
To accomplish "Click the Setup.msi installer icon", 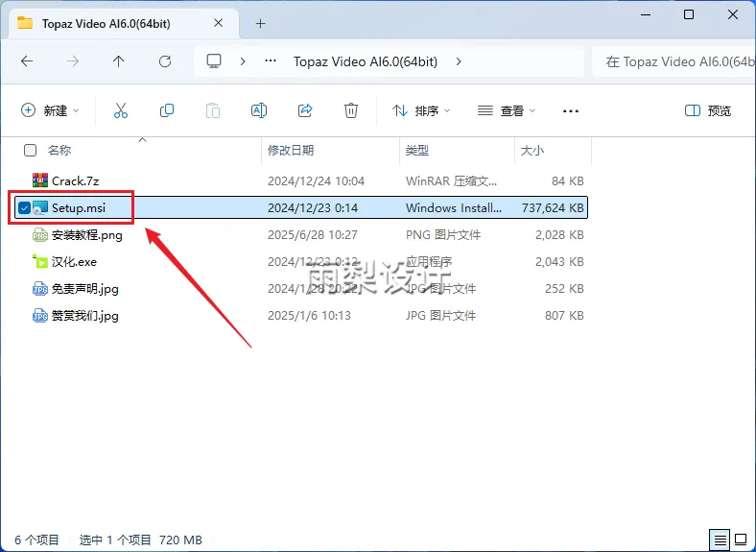I will pos(40,208).
